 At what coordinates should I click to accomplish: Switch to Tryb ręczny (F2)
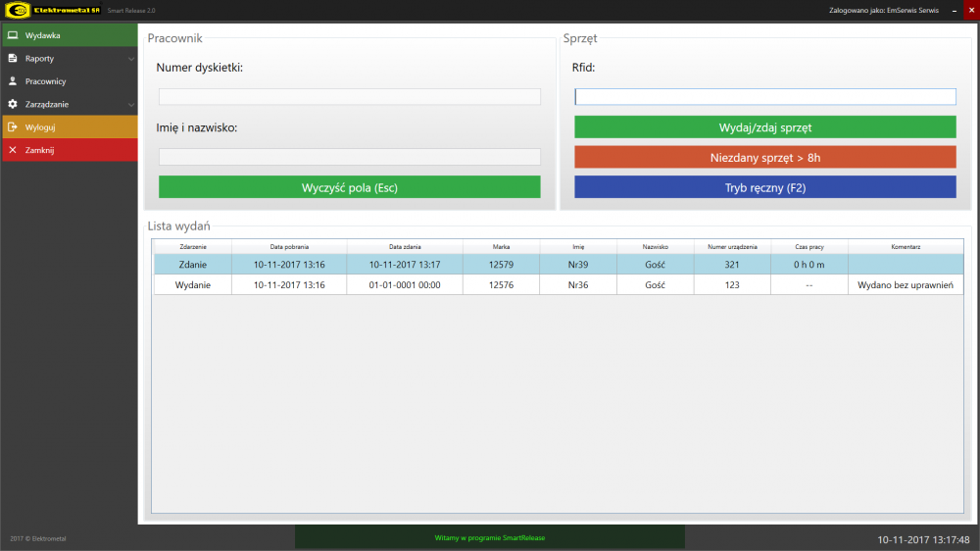[764, 187]
